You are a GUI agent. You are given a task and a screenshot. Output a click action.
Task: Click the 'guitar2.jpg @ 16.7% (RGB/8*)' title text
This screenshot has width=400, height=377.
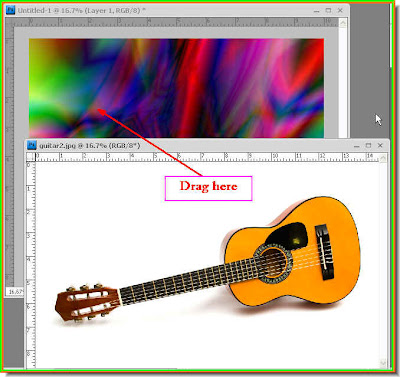[90, 146]
